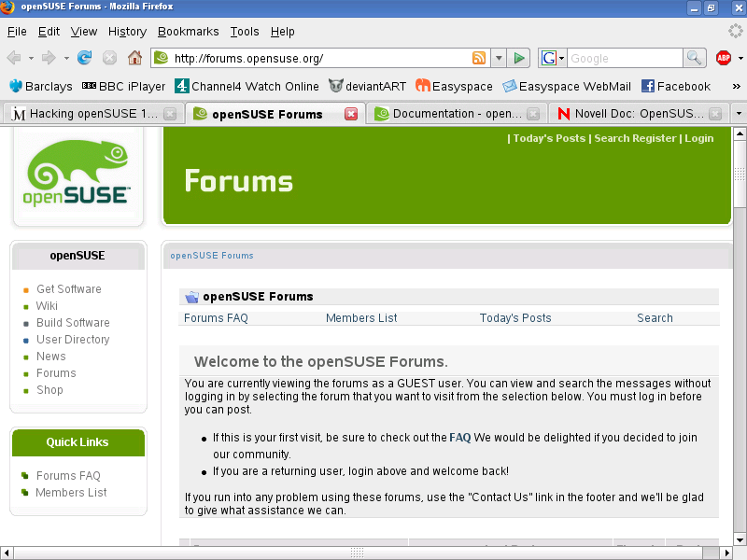Open the Bookmarks menu
The image size is (747, 560).
point(189,32)
